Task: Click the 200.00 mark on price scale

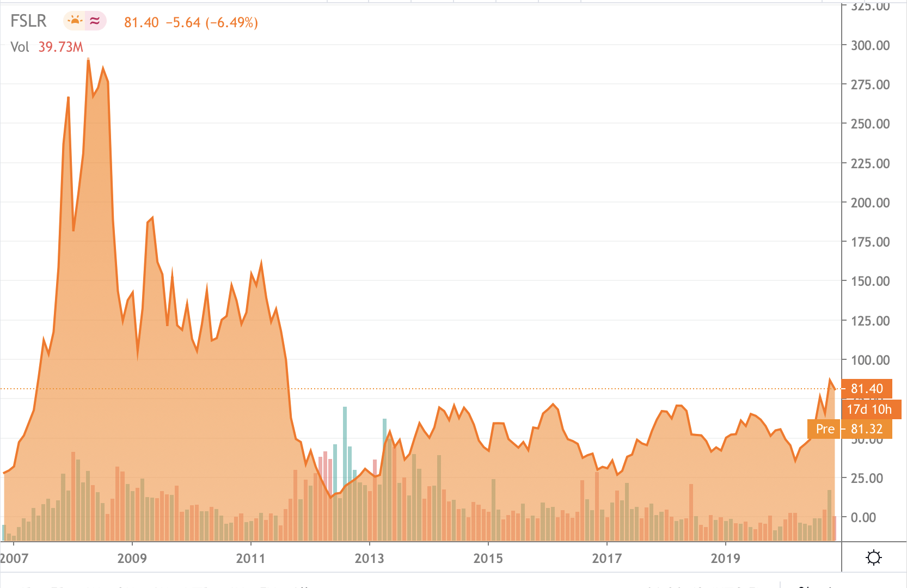Action: coord(870,203)
